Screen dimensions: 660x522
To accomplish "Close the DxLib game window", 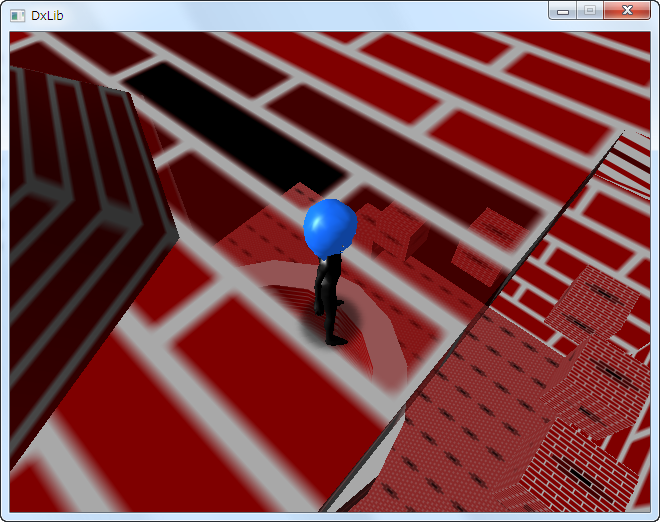I will pyautogui.click(x=626, y=11).
